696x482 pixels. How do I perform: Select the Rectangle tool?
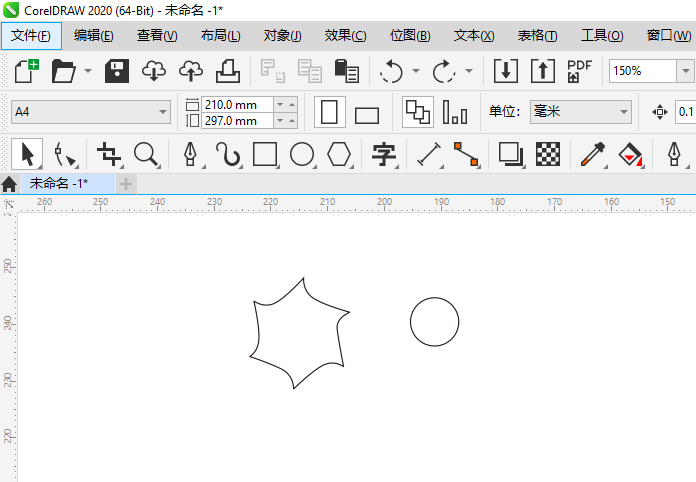(x=265, y=154)
